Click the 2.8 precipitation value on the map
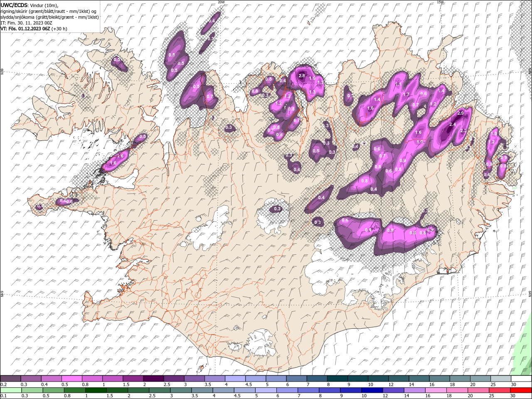The height and width of the screenshot is (399, 532). coord(302,76)
